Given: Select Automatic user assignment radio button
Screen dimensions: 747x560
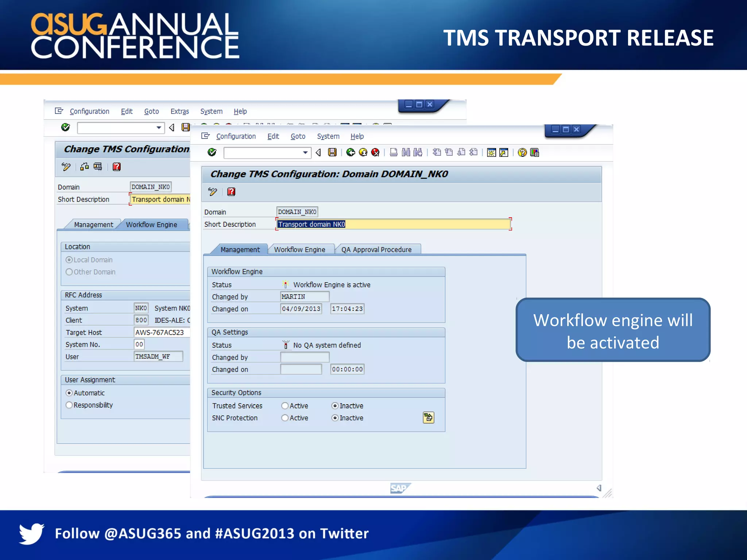Looking at the screenshot, I should (69, 393).
